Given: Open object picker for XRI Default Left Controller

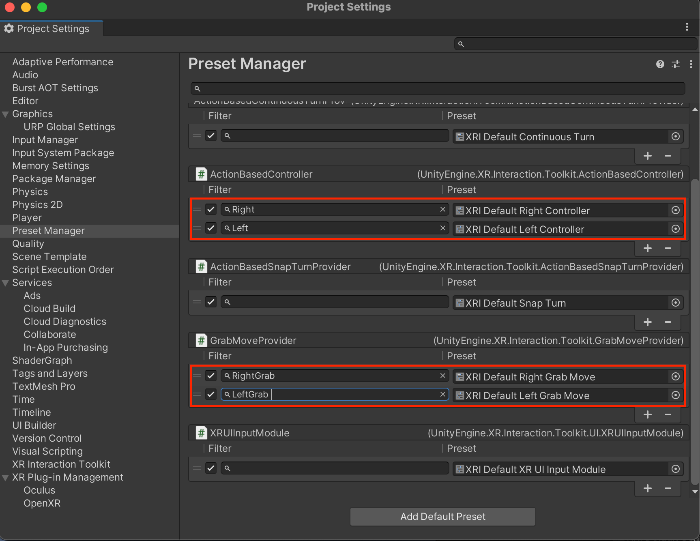Looking at the screenshot, I should pos(675,229).
